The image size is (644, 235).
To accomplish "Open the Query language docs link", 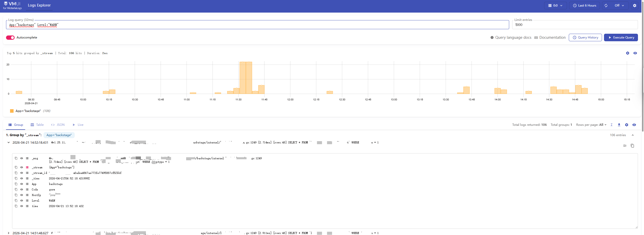I will (x=511, y=37).
